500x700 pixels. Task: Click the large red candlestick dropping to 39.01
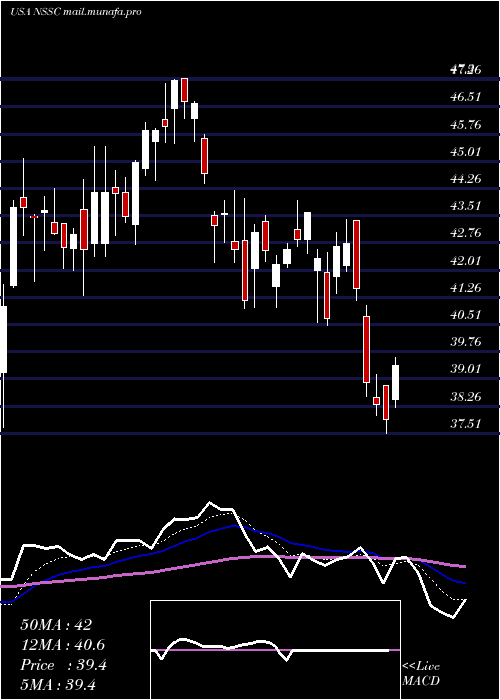367,349
